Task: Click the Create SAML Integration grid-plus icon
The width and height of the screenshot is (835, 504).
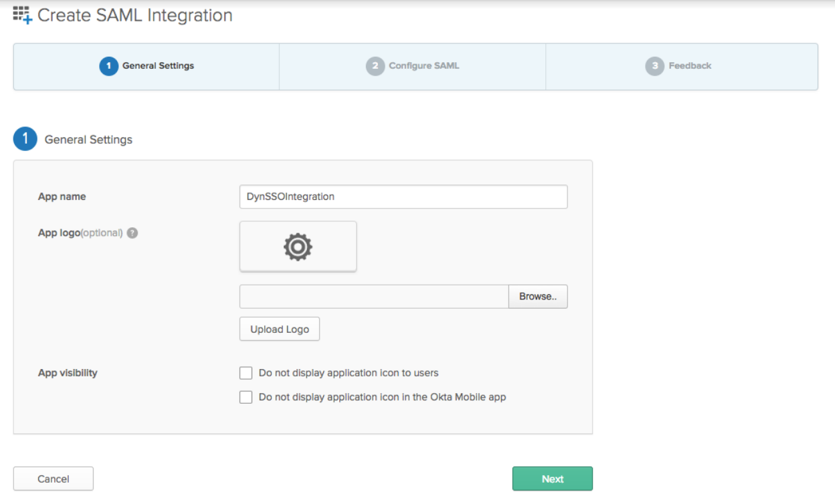Action: coord(23,15)
